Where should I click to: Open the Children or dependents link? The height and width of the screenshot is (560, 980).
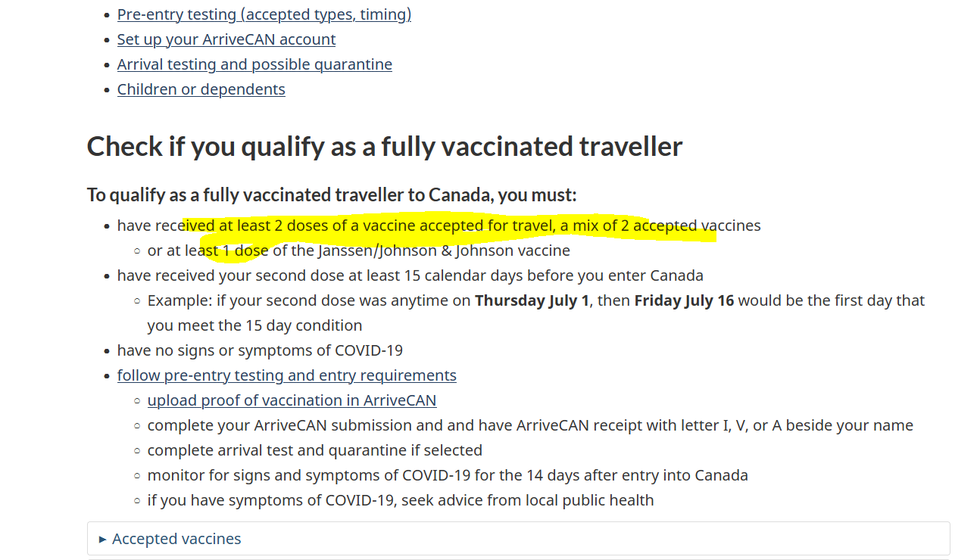tap(201, 89)
